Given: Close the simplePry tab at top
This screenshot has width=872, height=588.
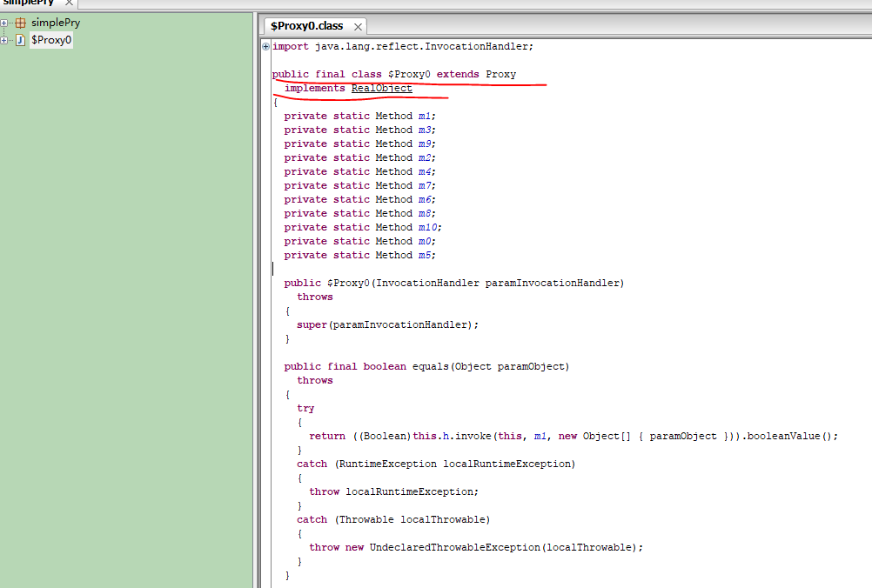Looking at the screenshot, I should (69, 3).
